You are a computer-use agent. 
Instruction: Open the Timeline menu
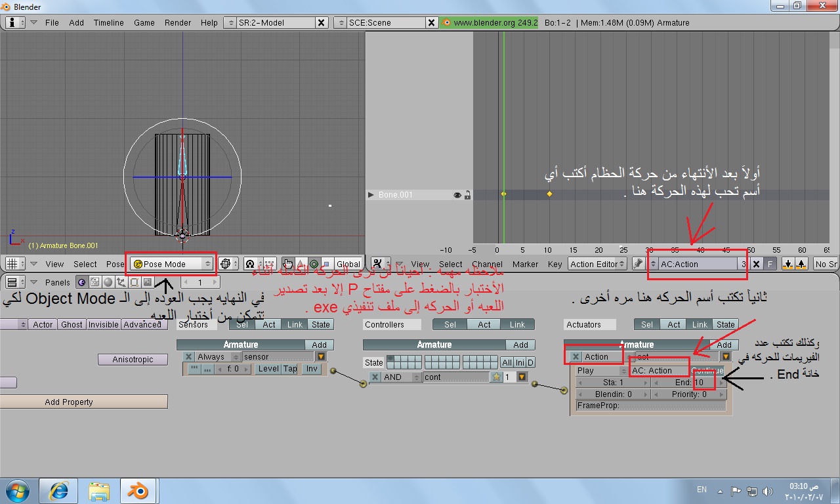click(x=109, y=22)
